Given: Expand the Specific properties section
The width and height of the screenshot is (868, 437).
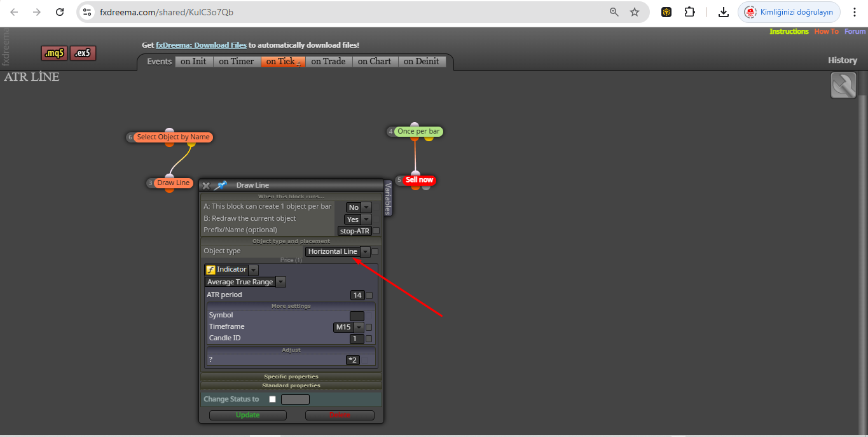Looking at the screenshot, I should coord(291,377).
